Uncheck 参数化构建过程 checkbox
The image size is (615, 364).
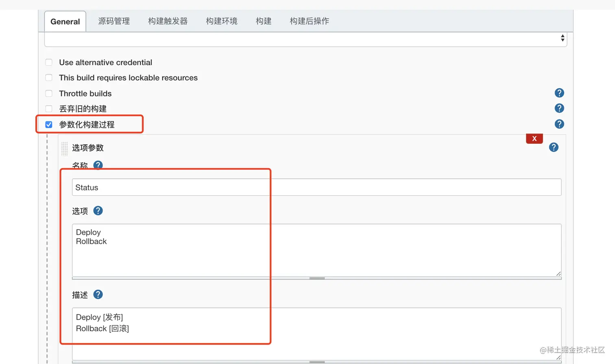(x=49, y=124)
